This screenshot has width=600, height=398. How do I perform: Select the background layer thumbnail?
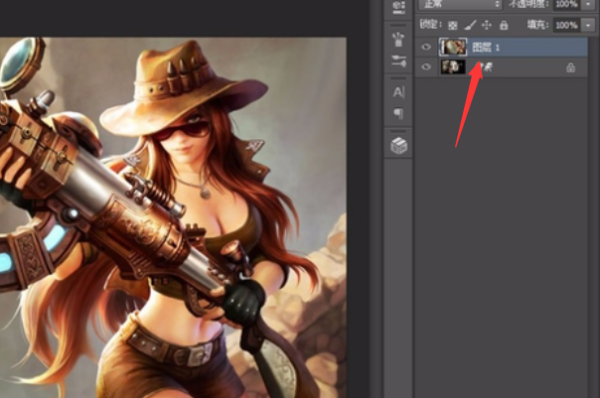(x=453, y=67)
